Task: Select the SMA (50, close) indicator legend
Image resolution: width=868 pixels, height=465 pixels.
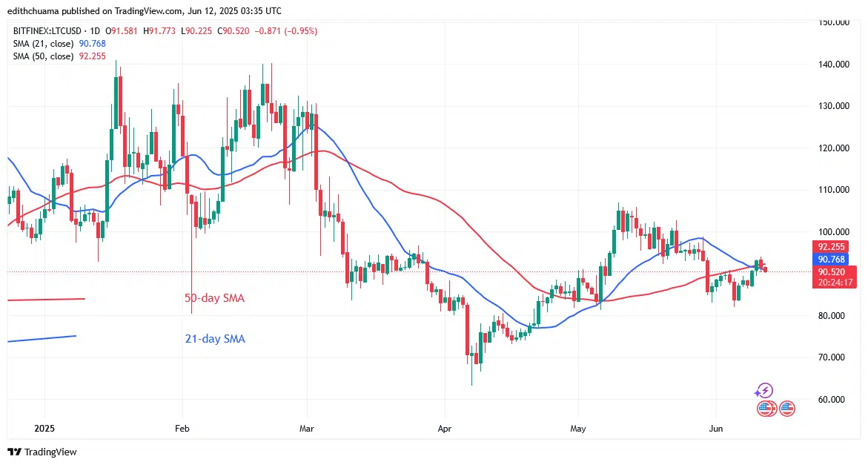Action: point(44,56)
